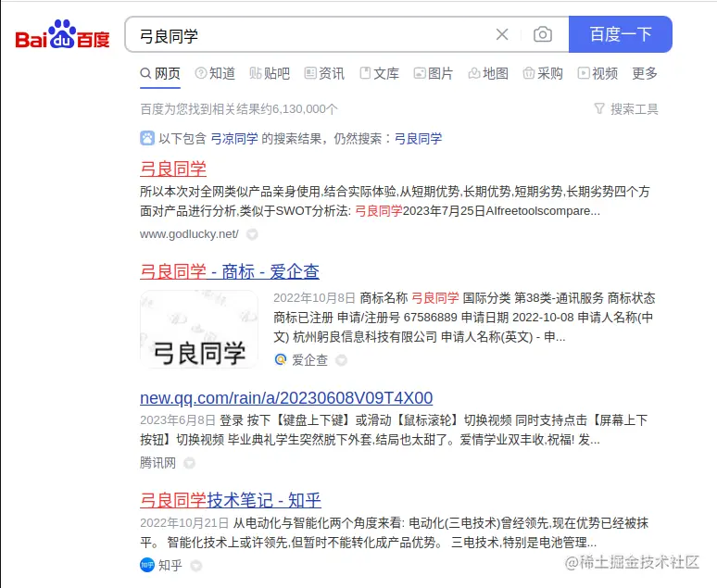
Task: Click the 腾讯网 source label
Action: pyautogui.click(x=157, y=463)
